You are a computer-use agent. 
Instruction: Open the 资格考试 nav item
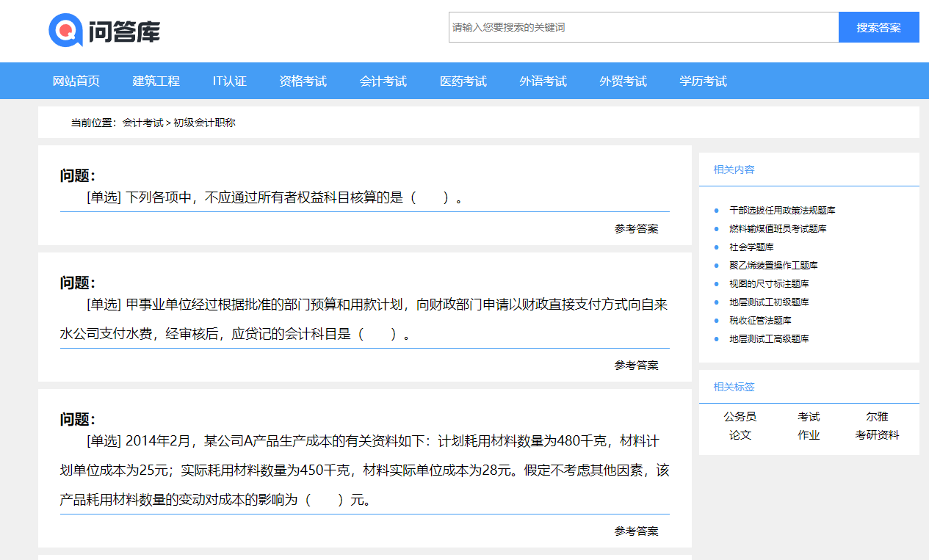pyautogui.click(x=303, y=81)
